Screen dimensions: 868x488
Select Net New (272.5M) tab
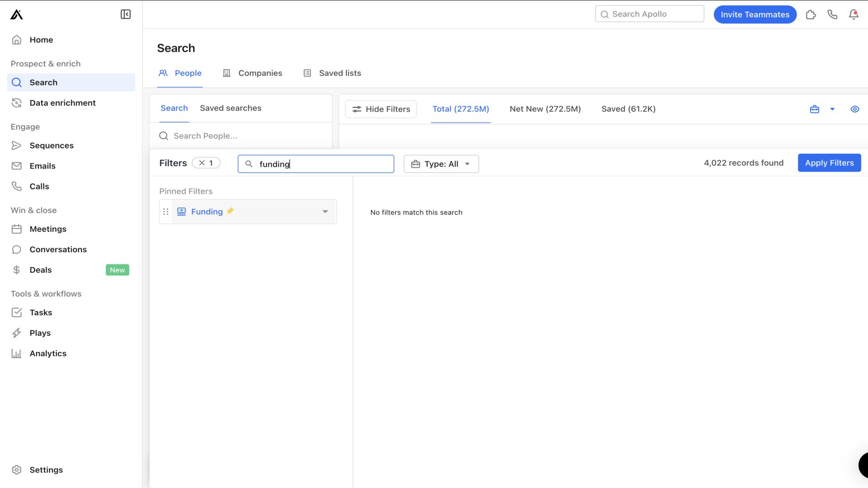pyautogui.click(x=545, y=109)
